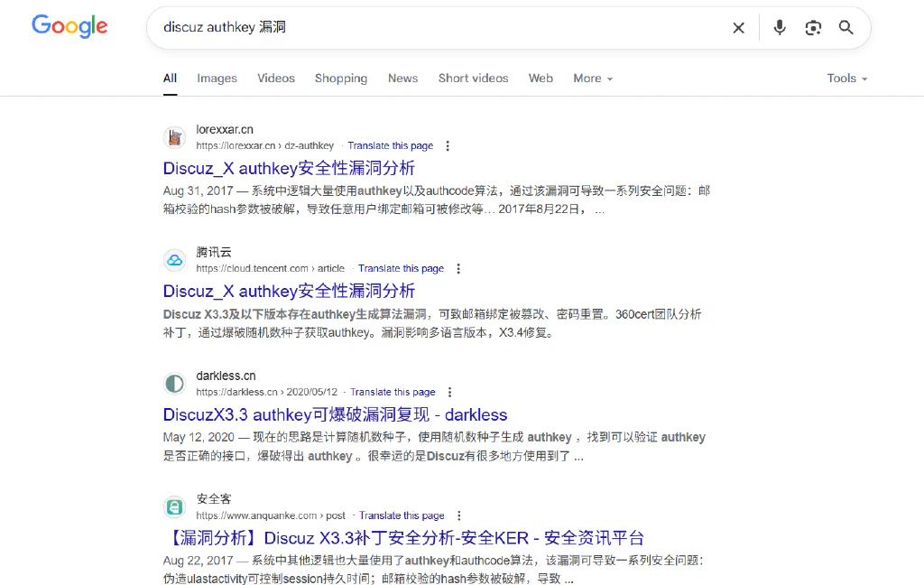
Task: Click the 安全客 site name
Action: pos(214,499)
